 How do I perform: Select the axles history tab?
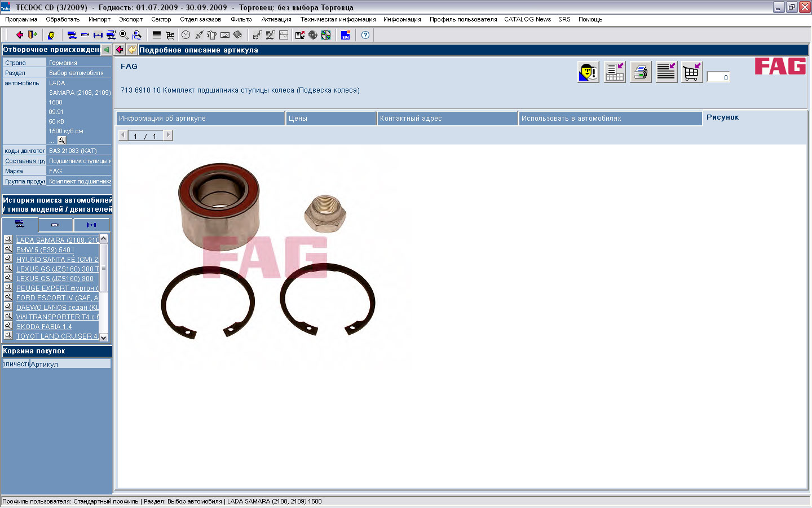pos(91,225)
